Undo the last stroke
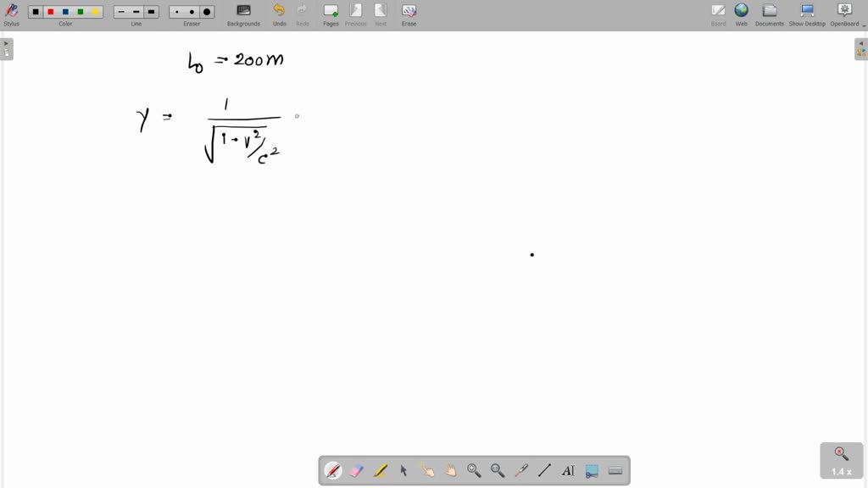 (x=280, y=14)
